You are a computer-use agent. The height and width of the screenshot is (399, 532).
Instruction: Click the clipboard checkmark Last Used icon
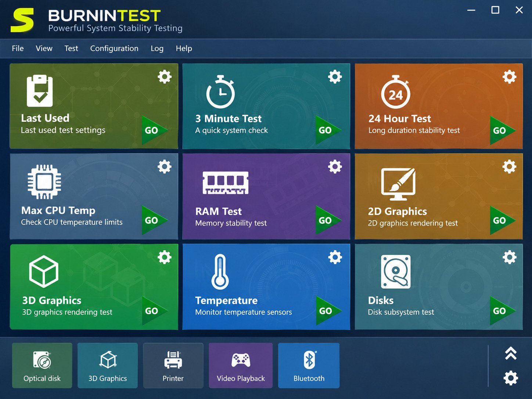tap(40, 91)
